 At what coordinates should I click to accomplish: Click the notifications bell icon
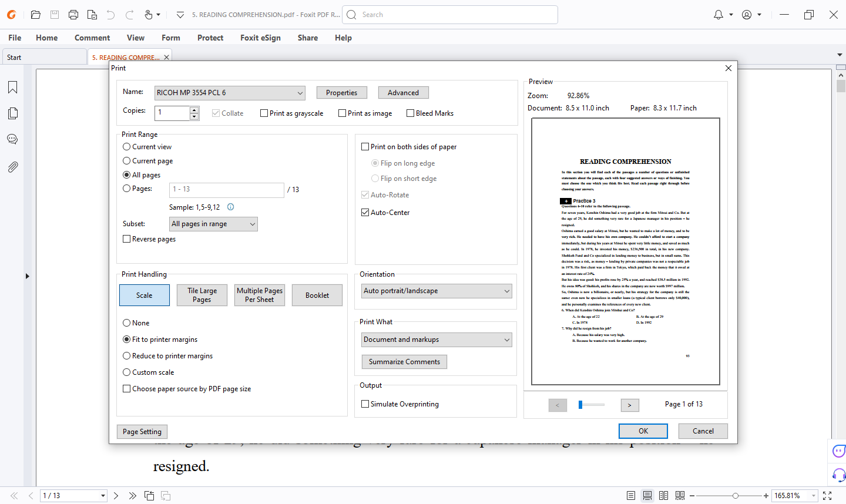click(718, 15)
